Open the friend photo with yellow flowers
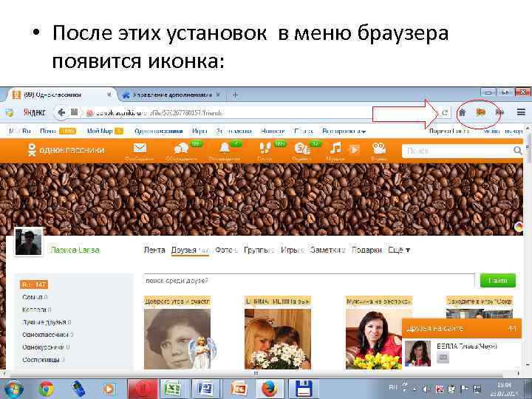Image resolution: width=532 pixels, height=399 pixels. (x=373, y=338)
